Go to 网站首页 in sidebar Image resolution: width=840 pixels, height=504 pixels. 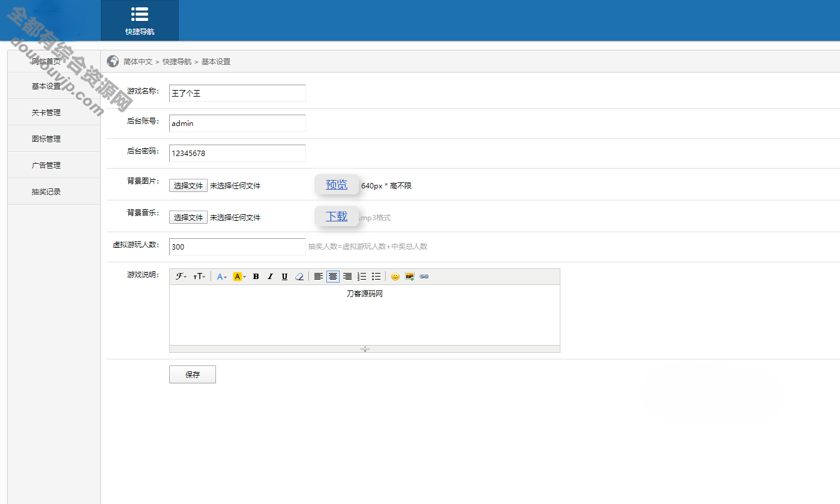click(46, 61)
